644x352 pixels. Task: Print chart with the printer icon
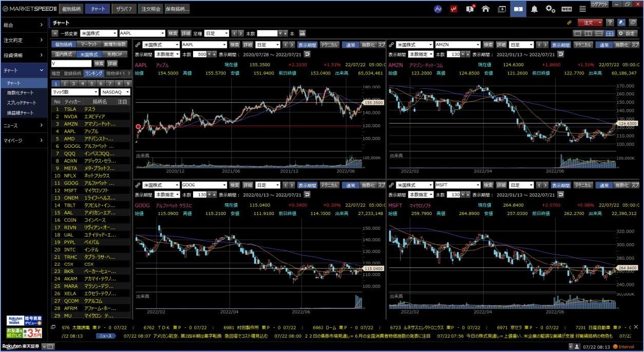click(x=302, y=33)
